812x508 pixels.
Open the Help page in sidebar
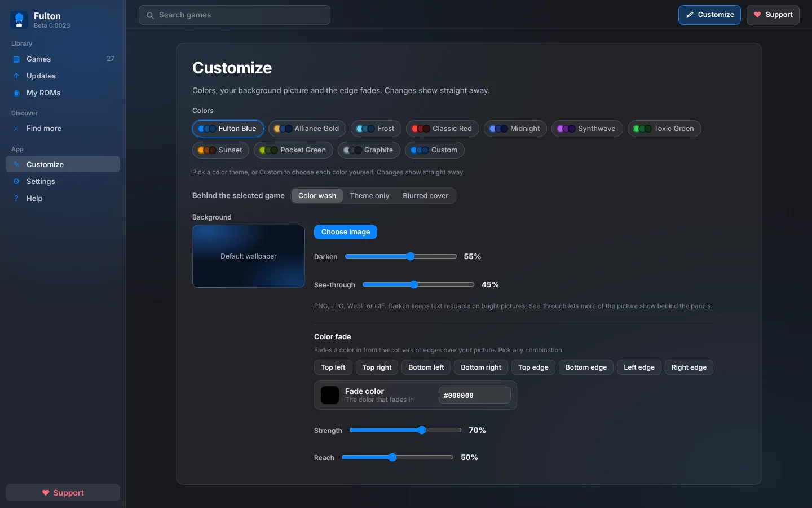(x=63, y=199)
